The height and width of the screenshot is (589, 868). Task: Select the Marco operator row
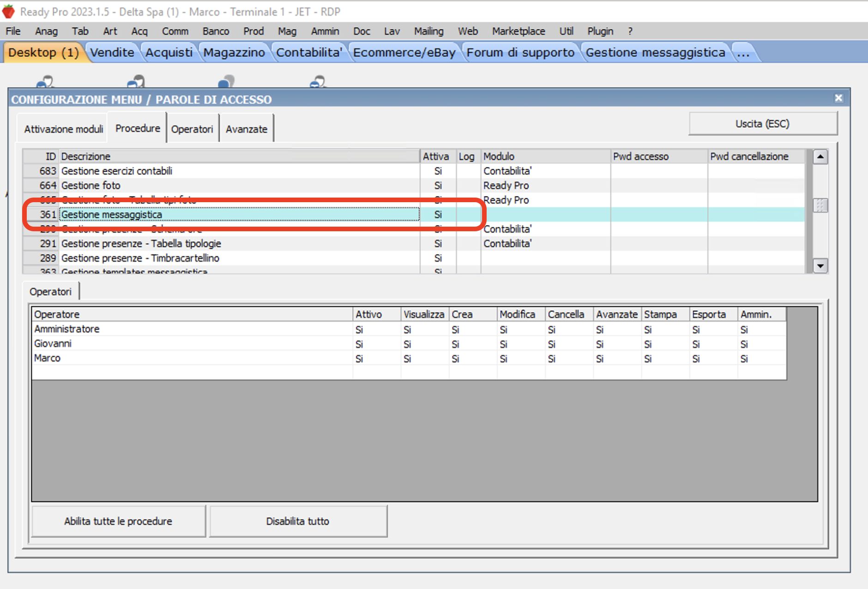pyautogui.click(x=409, y=358)
